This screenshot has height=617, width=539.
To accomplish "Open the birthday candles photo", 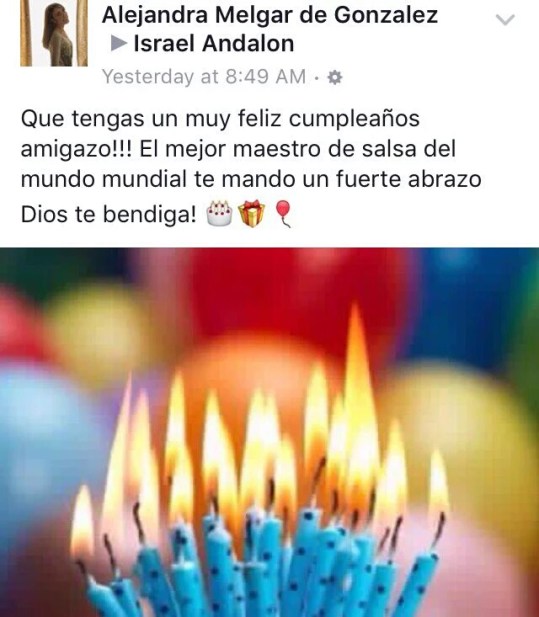I will [270, 432].
